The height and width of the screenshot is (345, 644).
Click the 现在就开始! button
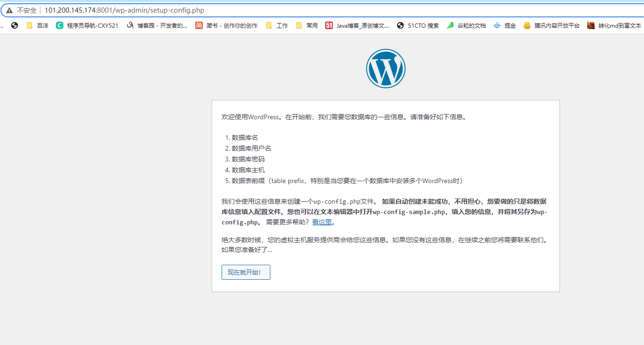246,272
